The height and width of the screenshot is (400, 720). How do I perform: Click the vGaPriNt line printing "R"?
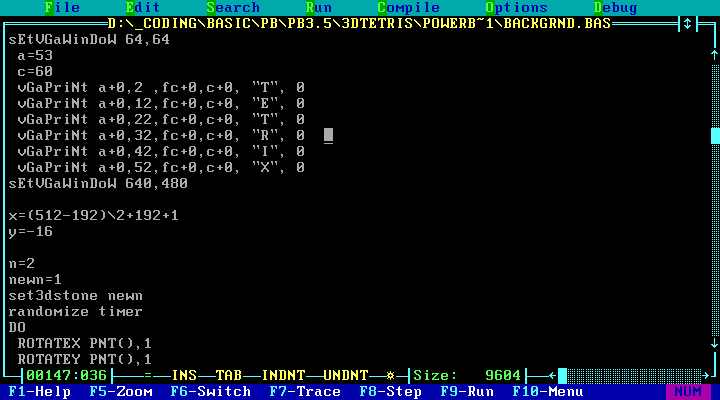[161, 135]
